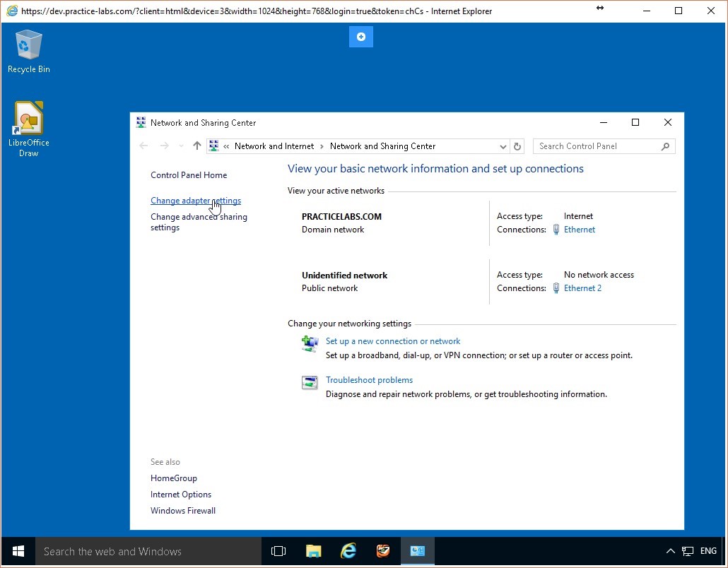Click the network icon in system tray

[687, 551]
